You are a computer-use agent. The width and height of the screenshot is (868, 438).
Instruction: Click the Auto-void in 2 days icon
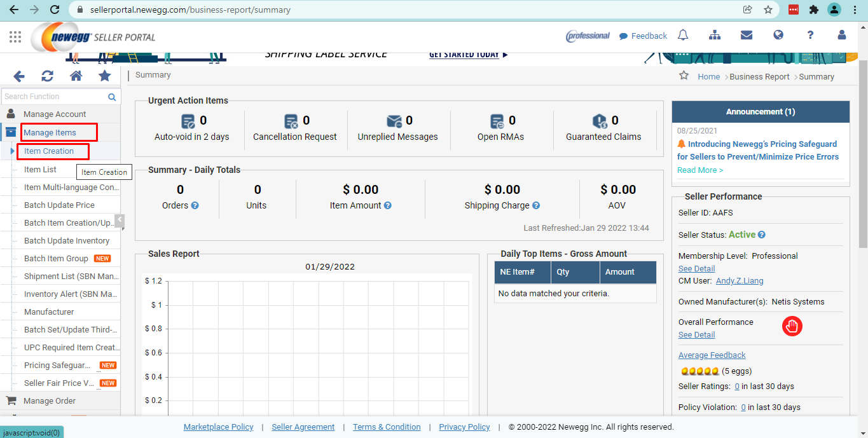(188, 121)
